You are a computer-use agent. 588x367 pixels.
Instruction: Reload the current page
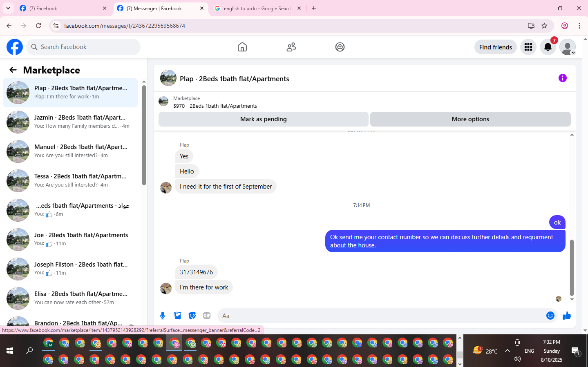coord(38,26)
